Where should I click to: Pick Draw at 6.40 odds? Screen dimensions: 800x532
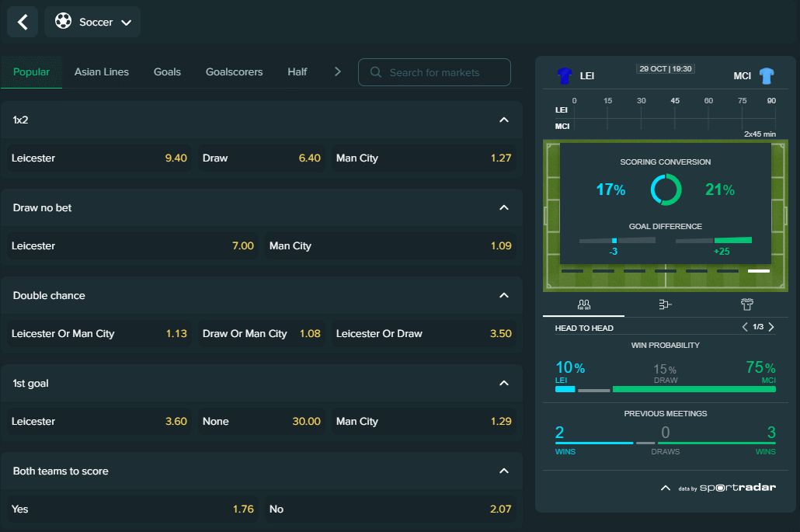[261, 158]
